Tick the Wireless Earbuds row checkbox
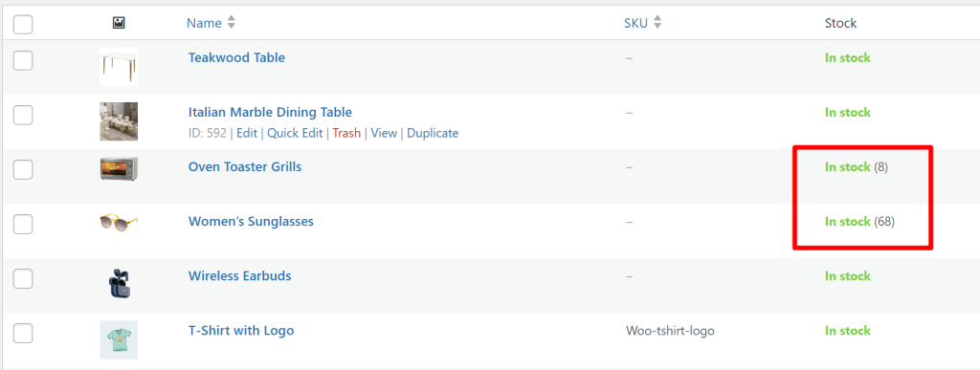This screenshot has height=370, width=980. click(x=23, y=279)
